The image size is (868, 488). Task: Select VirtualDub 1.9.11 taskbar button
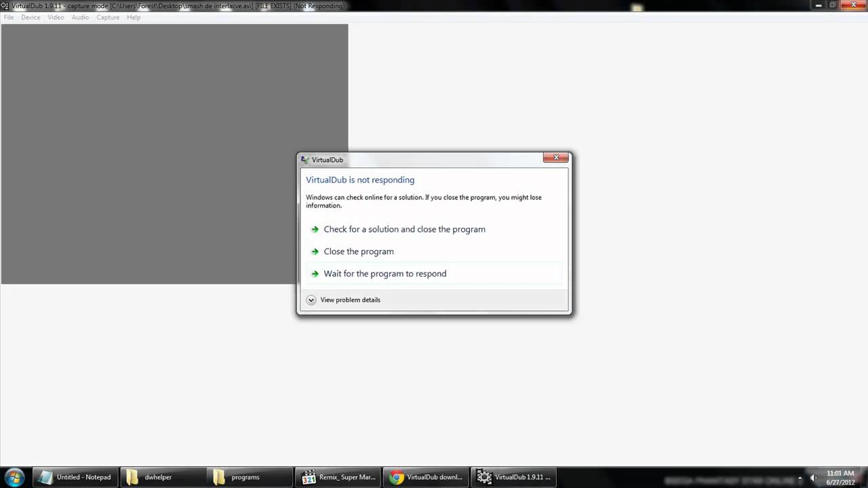[514, 477]
